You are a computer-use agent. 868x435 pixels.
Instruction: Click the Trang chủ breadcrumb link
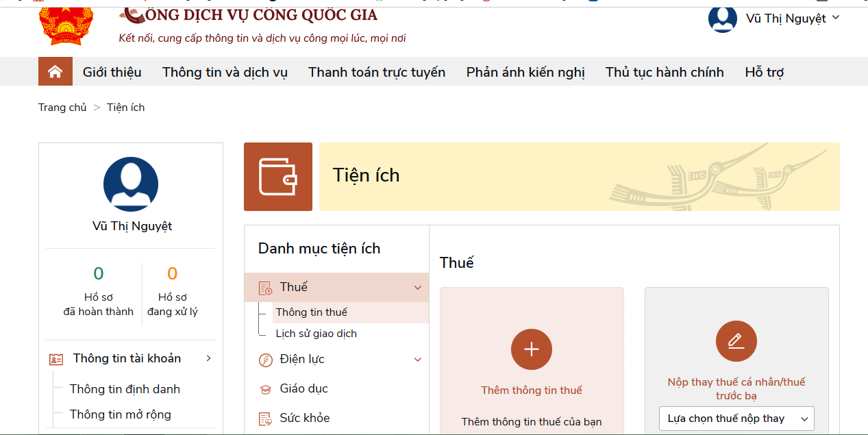[x=62, y=108]
